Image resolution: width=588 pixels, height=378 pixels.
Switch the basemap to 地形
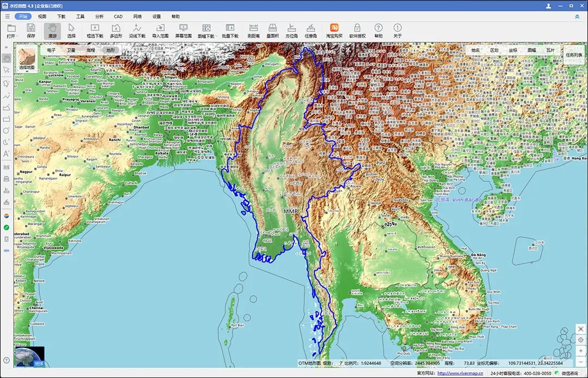click(110, 50)
